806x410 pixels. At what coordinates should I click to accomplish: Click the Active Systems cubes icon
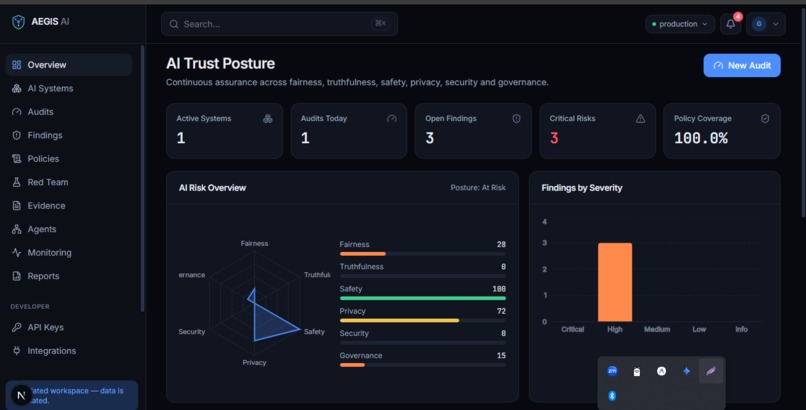pyautogui.click(x=268, y=119)
